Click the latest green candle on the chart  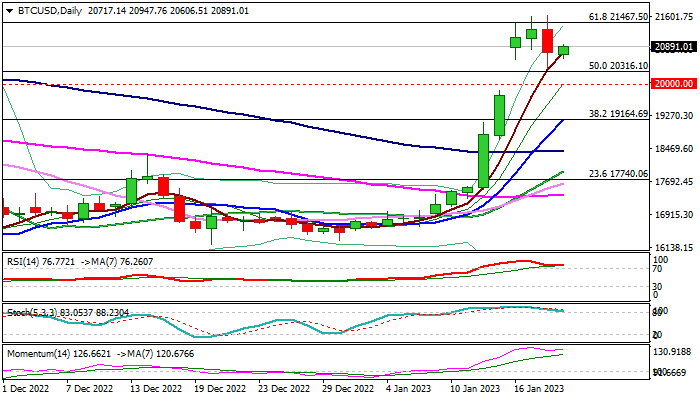pos(563,50)
